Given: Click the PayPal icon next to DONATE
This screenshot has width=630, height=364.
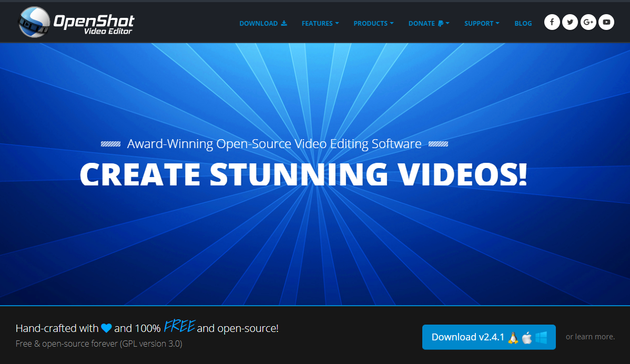Looking at the screenshot, I should [x=440, y=23].
